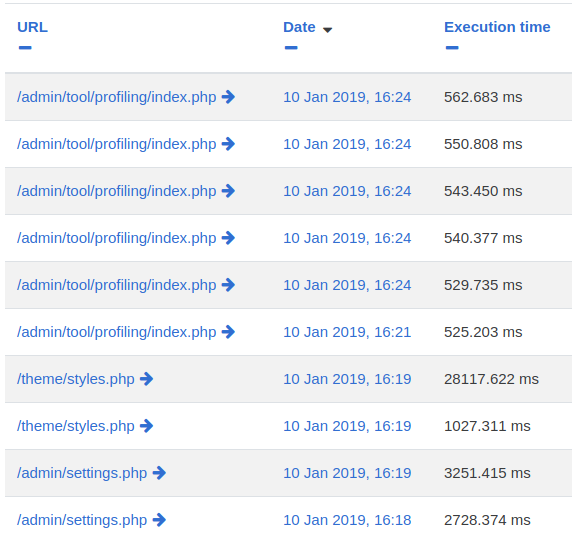Open /admin/settings.php run from 16:18
Image resolution: width=572 pixels, height=558 pixels.
(x=82, y=520)
